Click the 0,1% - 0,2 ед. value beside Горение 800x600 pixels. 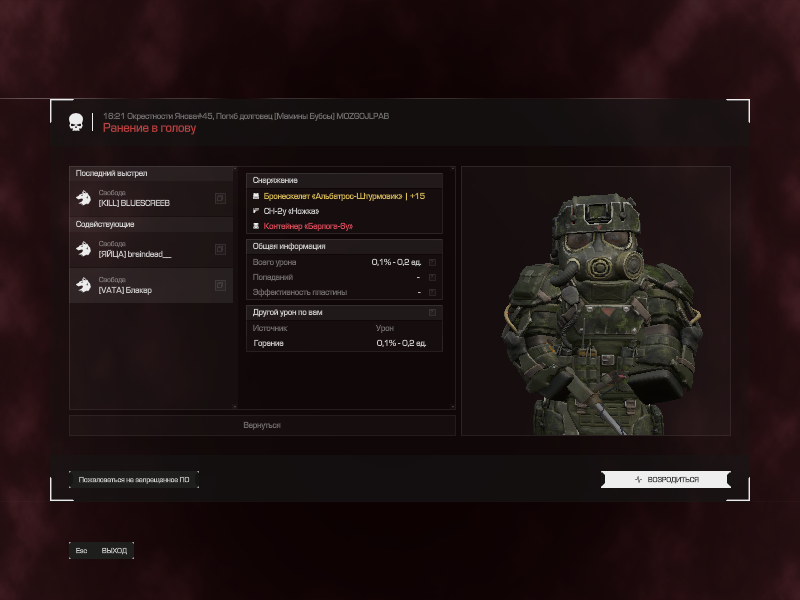coord(402,343)
